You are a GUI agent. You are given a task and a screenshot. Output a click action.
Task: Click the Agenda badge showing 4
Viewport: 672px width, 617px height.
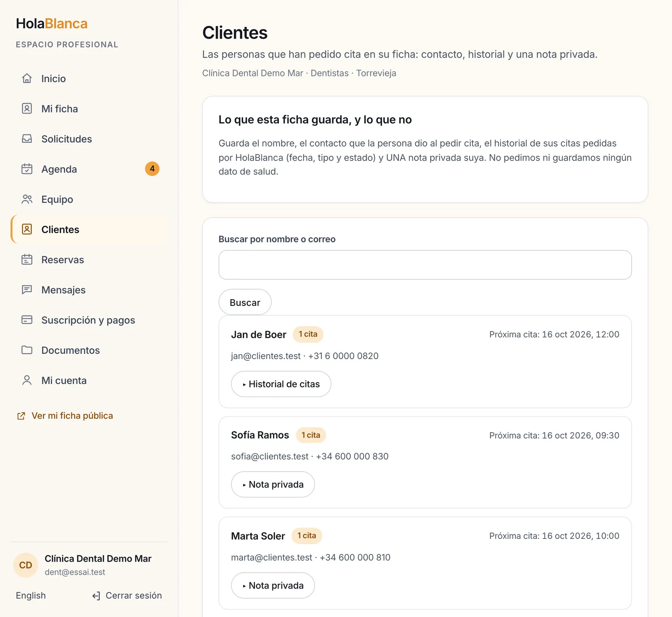point(152,169)
